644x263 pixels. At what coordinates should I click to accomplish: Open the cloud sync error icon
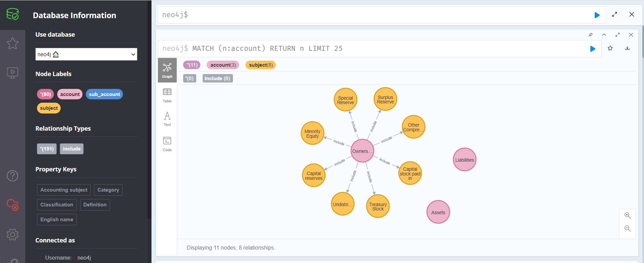(x=12, y=205)
